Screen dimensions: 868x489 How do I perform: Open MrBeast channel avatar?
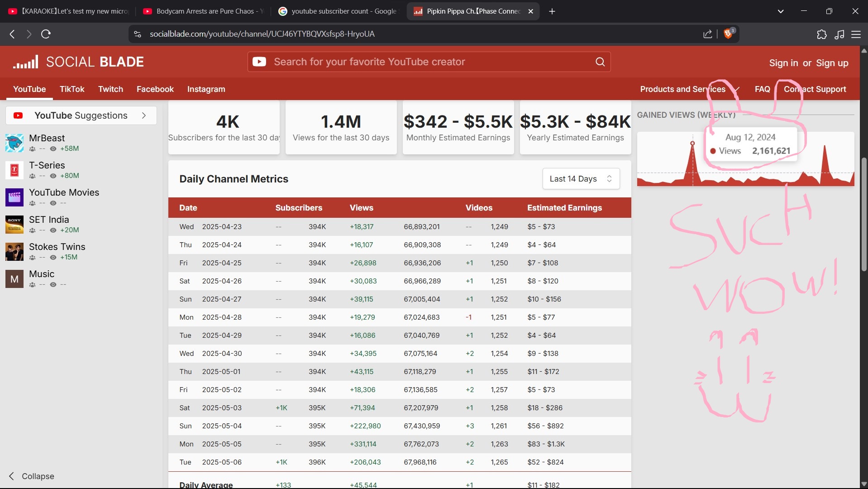click(14, 143)
